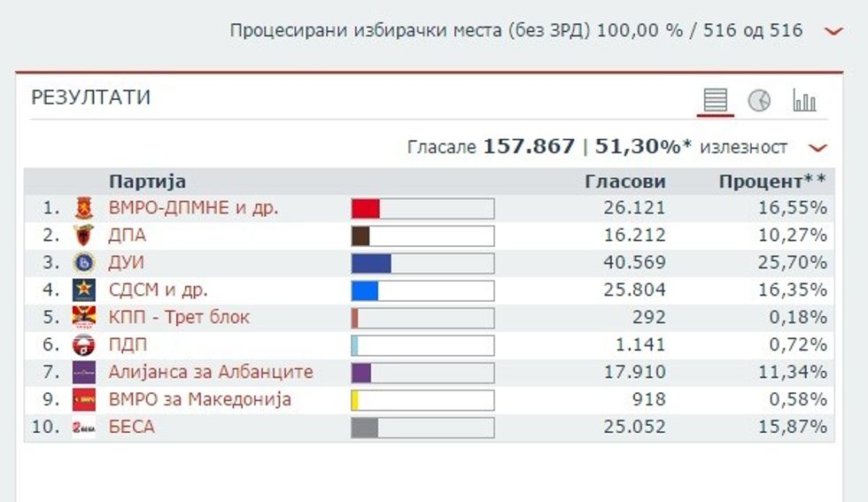Click the Процент column header
The height and width of the screenshot is (502, 868).
pos(771,182)
